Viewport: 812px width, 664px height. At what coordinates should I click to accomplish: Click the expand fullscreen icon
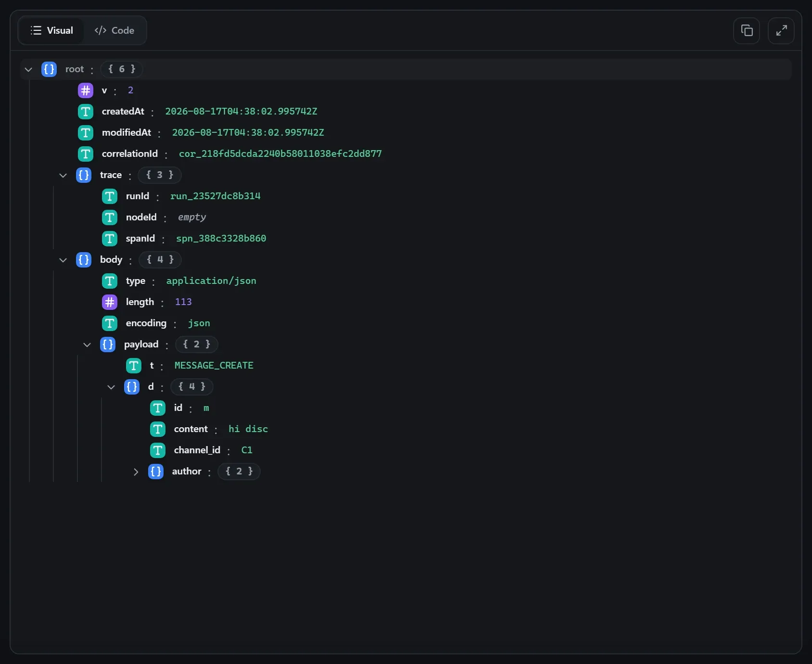click(781, 31)
